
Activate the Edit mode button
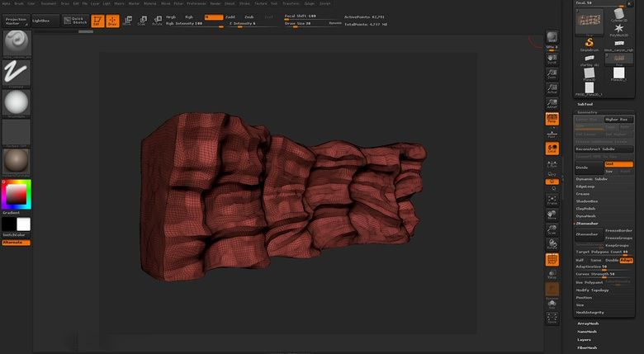coord(97,20)
